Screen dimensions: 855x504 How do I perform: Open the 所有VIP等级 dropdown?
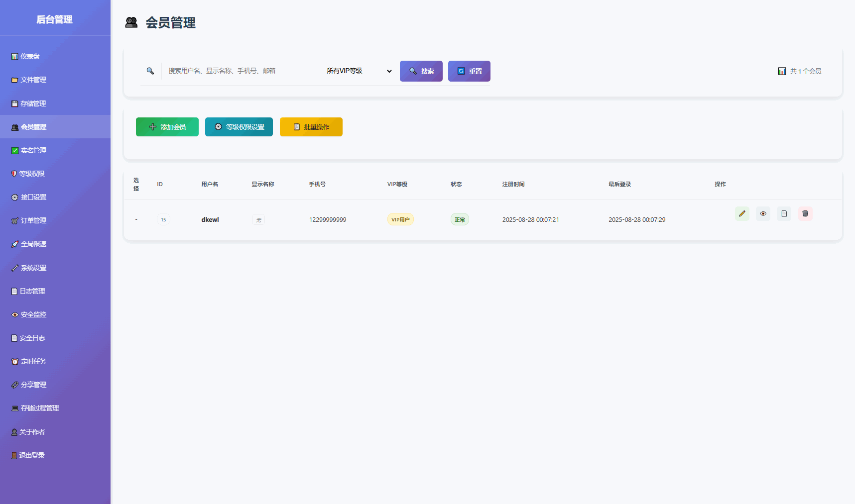click(x=359, y=71)
